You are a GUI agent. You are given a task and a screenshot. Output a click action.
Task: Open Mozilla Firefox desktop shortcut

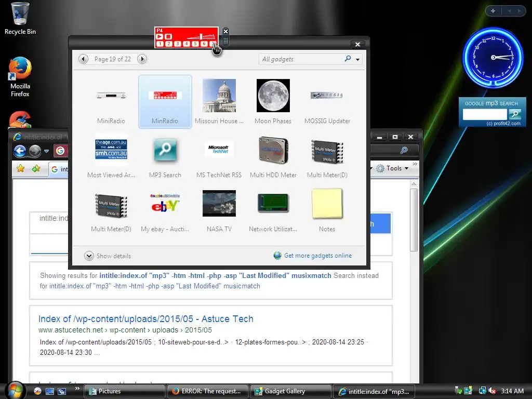(20, 77)
